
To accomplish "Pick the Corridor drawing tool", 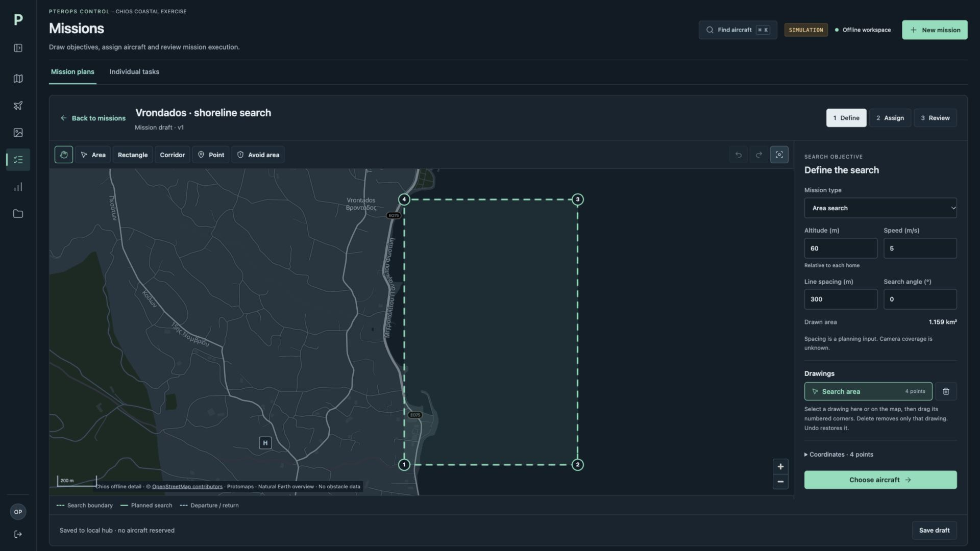I will pyautogui.click(x=172, y=155).
